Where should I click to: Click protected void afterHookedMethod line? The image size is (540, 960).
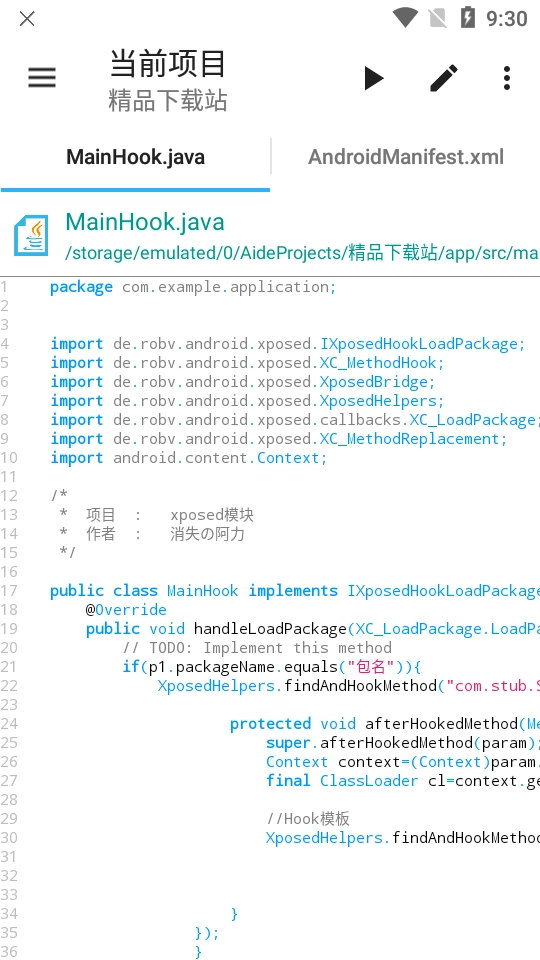coord(385,724)
